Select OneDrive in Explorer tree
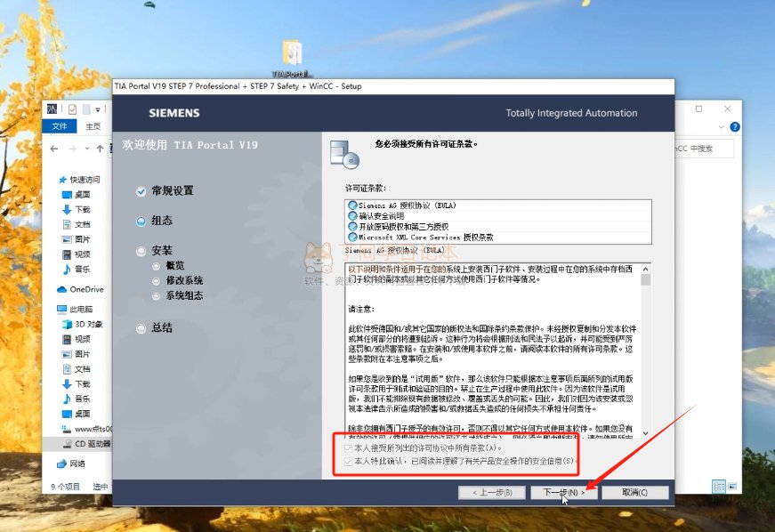The width and height of the screenshot is (775, 532). (x=81, y=289)
